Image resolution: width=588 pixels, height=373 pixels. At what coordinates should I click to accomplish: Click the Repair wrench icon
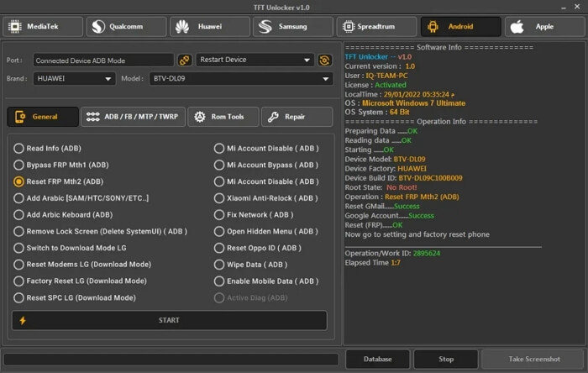coord(273,117)
